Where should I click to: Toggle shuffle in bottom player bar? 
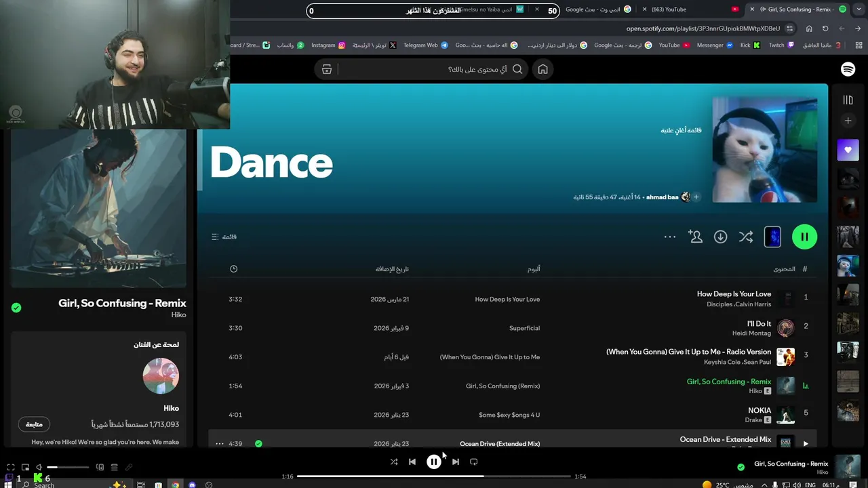click(x=394, y=462)
